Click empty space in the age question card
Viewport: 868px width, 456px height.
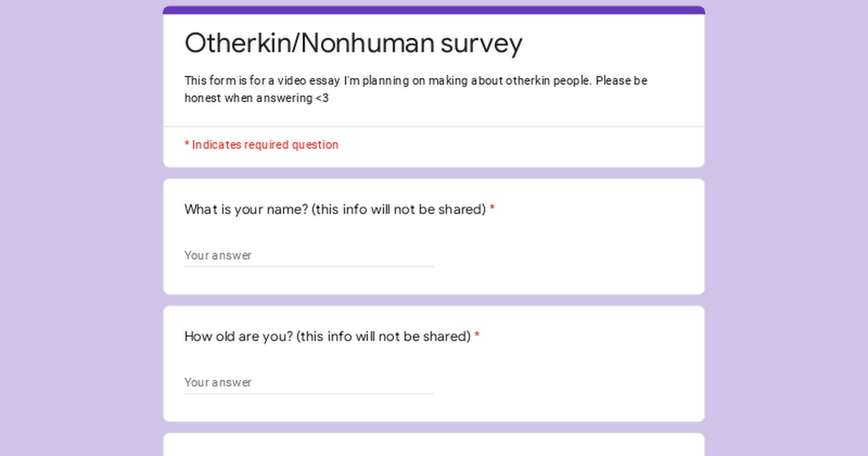point(579,380)
